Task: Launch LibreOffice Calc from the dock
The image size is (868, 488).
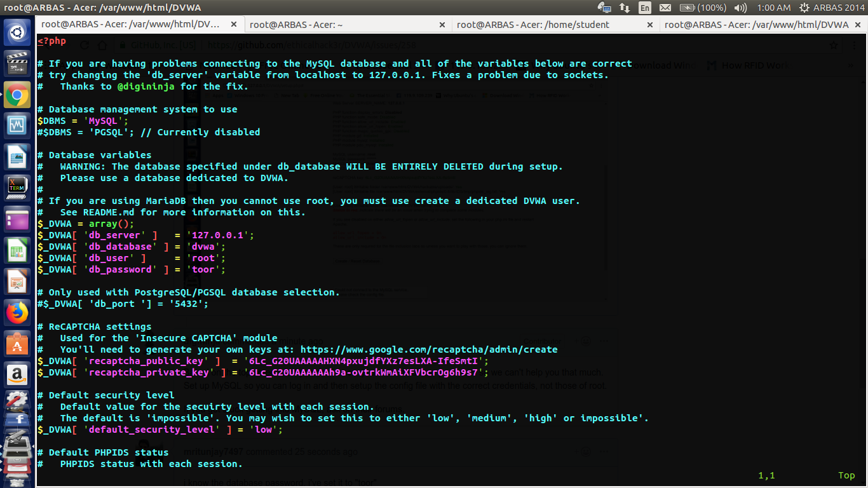Action: (x=17, y=251)
